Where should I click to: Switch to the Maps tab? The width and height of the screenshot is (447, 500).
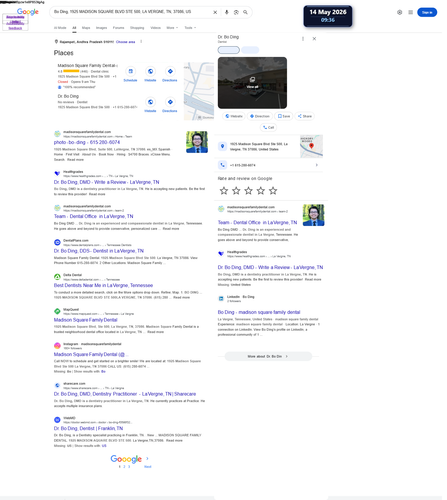pos(86,28)
